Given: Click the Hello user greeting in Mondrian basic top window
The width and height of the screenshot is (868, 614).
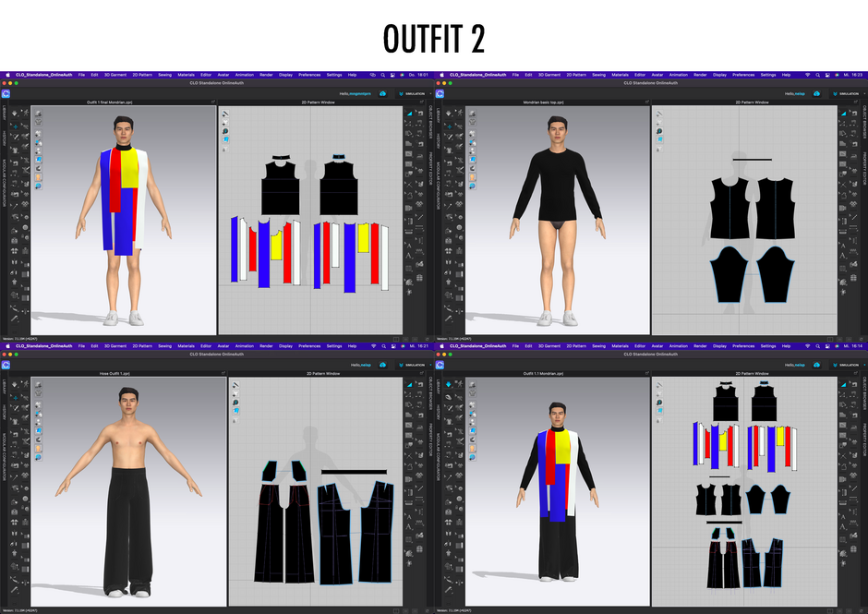Looking at the screenshot, I should 794,93.
